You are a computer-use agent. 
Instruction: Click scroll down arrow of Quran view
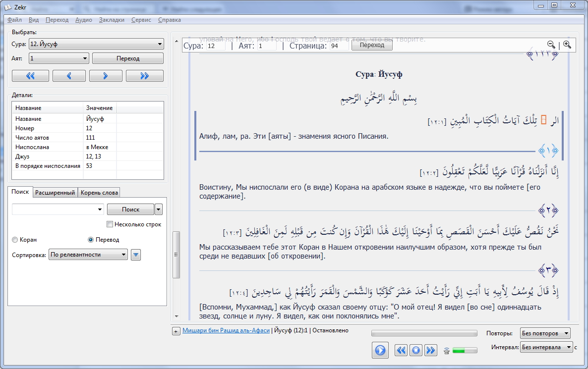pyautogui.click(x=176, y=316)
